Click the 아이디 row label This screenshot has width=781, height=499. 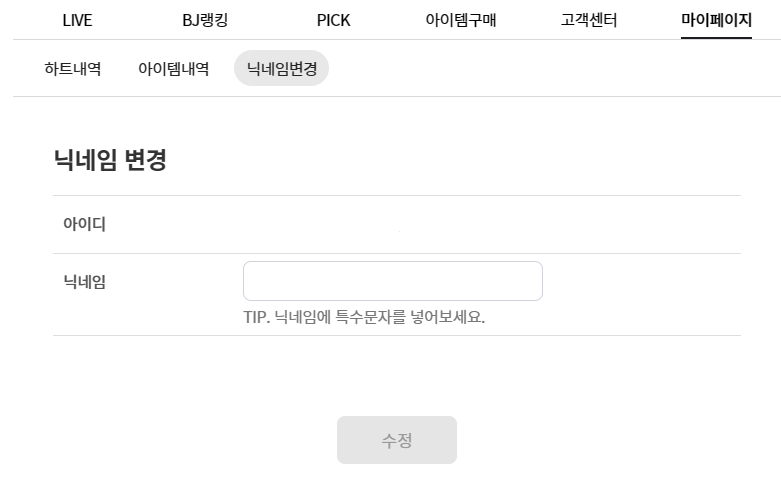click(84, 224)
